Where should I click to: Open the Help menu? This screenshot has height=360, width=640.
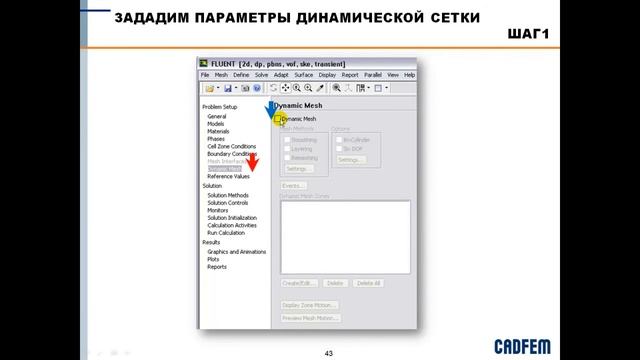coord(409,75)
